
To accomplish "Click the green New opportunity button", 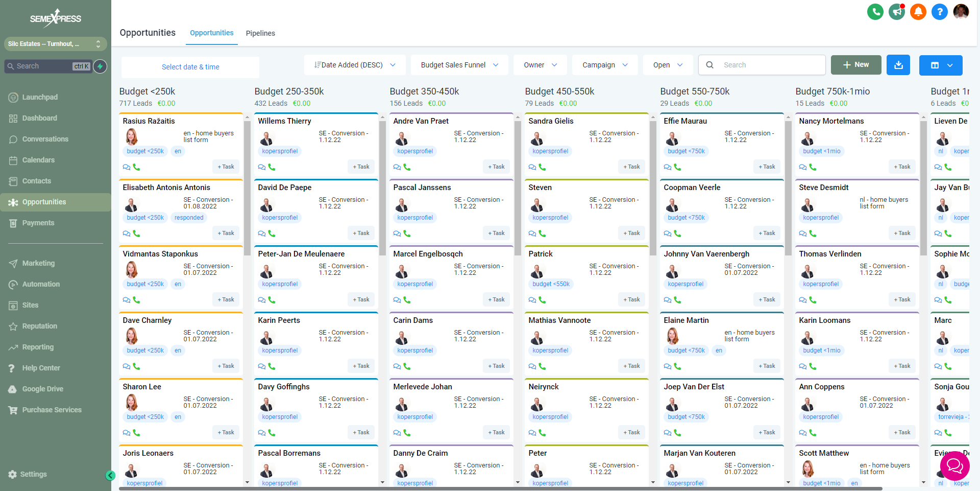I will tap(856, 65).
